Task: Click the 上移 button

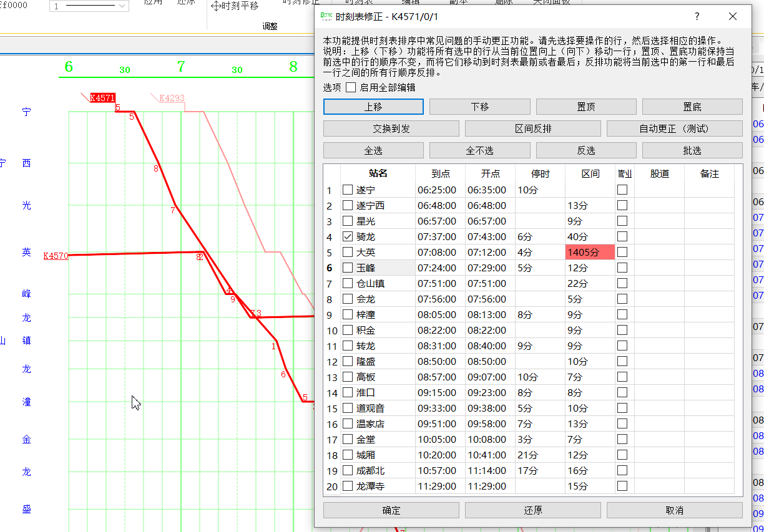Action: 373,107
